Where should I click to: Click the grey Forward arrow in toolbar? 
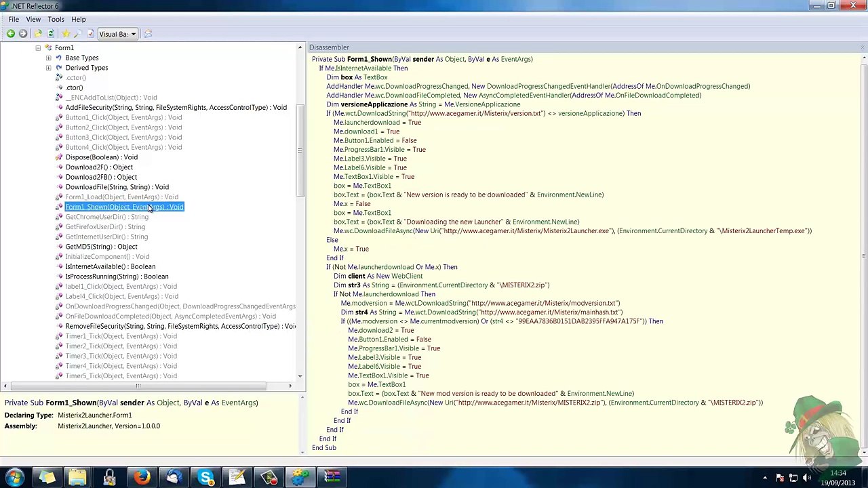[x=23, y=34]
